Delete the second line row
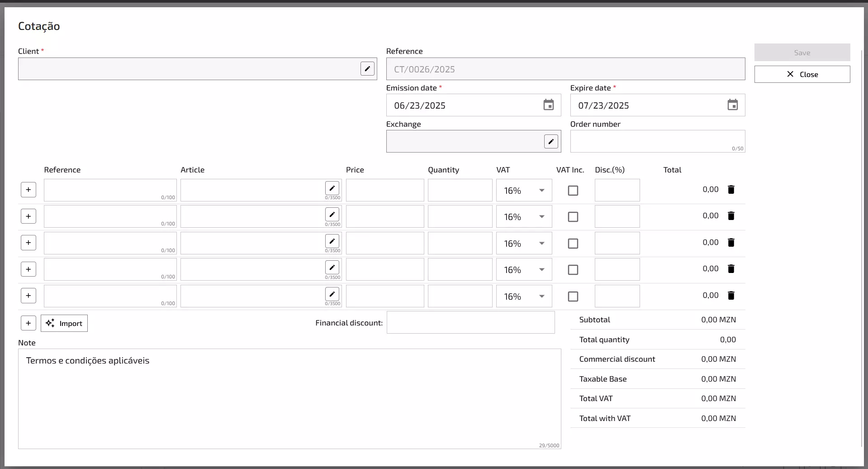868x469 pixels. 731,216
